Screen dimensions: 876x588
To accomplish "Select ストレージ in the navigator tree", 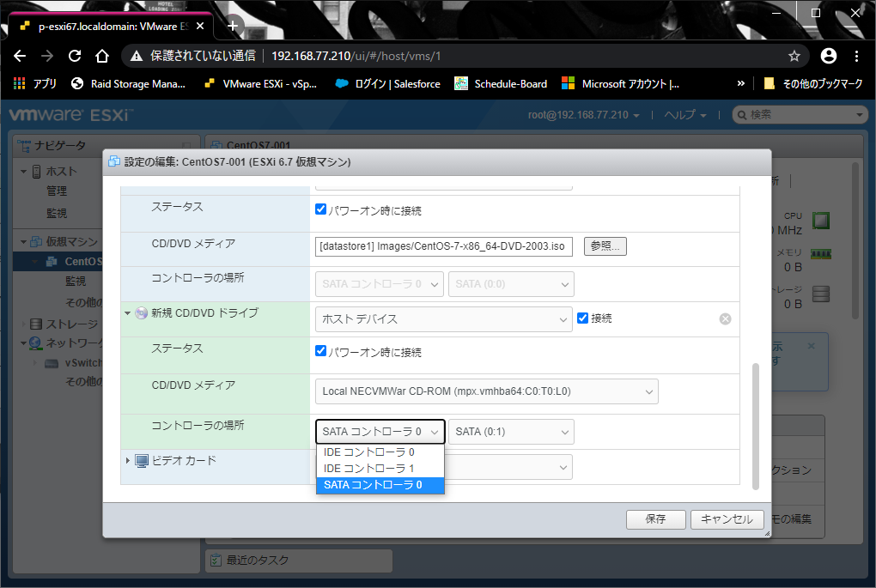I will pos(71,324).
